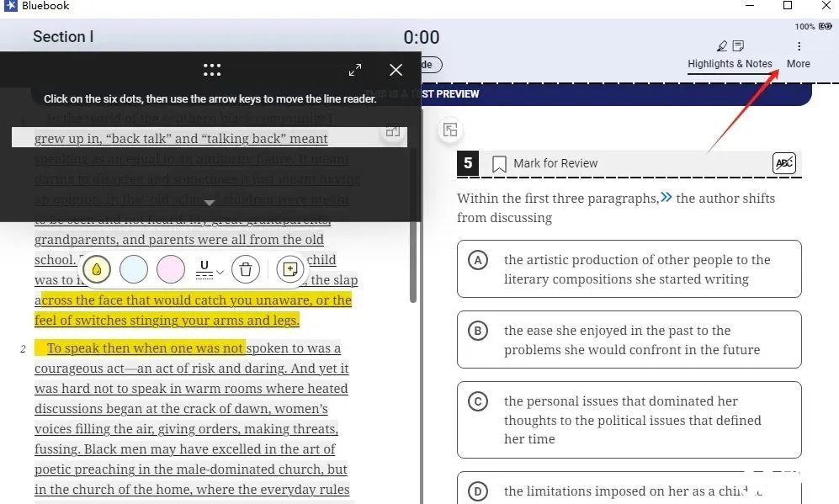Close the line reader panel
This screenshot has width=839, height=504.
[396, 70]
